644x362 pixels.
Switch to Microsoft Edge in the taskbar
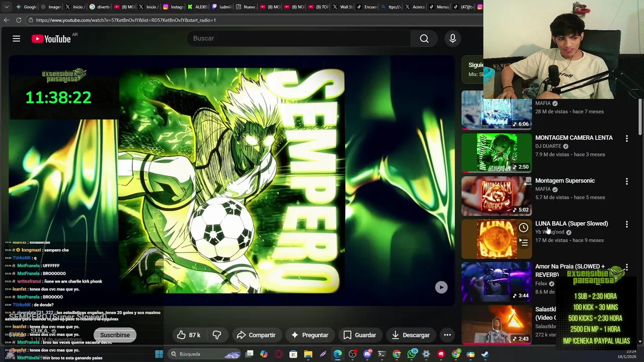(338, 354)
